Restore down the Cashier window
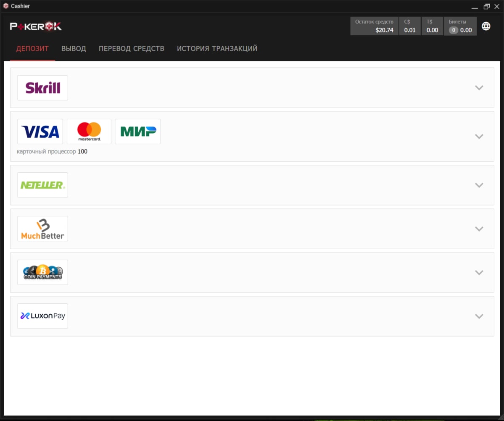 click(486, 6)
